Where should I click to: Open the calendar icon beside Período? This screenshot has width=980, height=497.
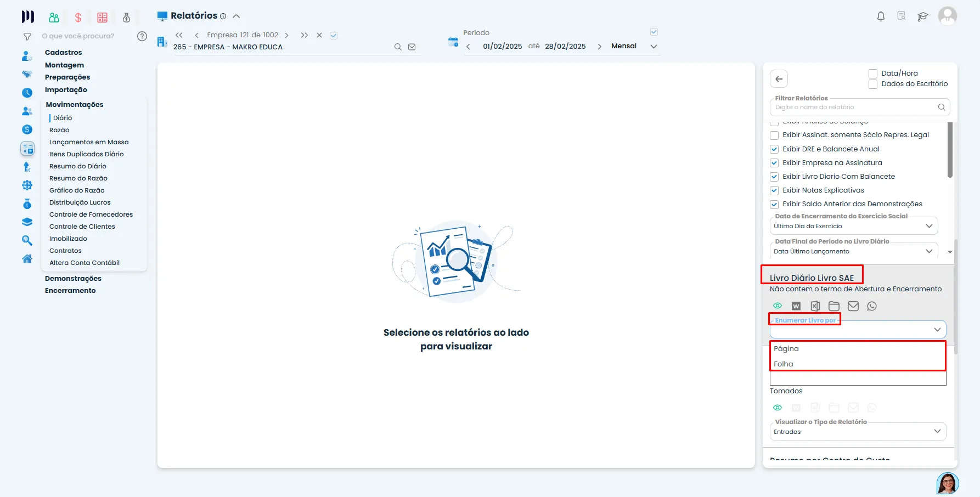pos(453,42)
